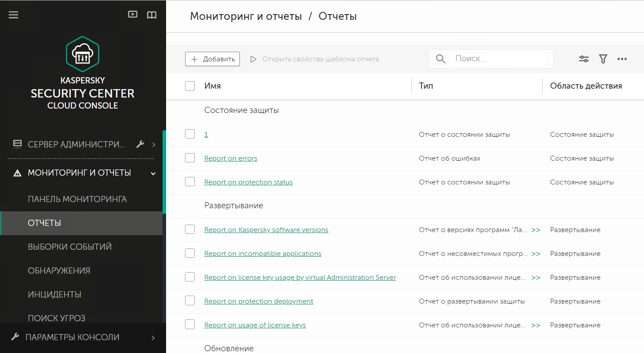Click the sidebar vertical scrollbar

pyautogui.click(x=164, y=172)
